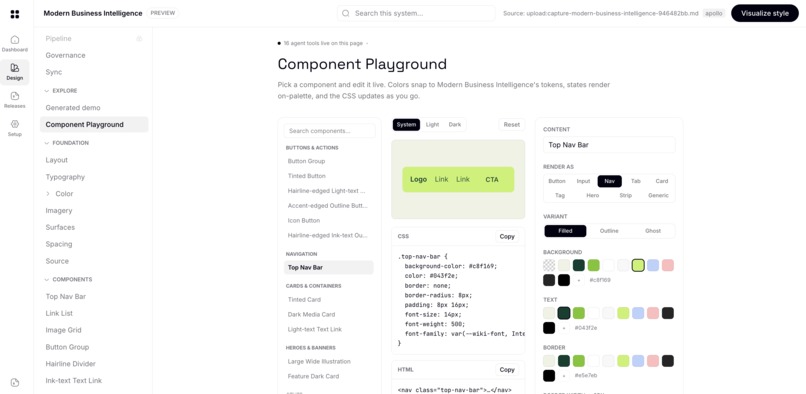Click the Reset button
This screenshot has width=806, height=394.
(511, 124)
